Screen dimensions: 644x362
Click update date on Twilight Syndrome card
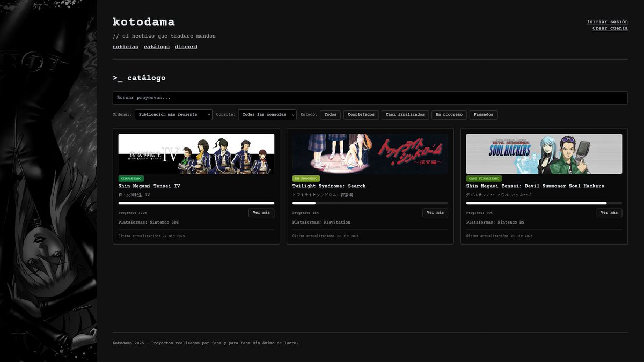[x=326, y=236]
